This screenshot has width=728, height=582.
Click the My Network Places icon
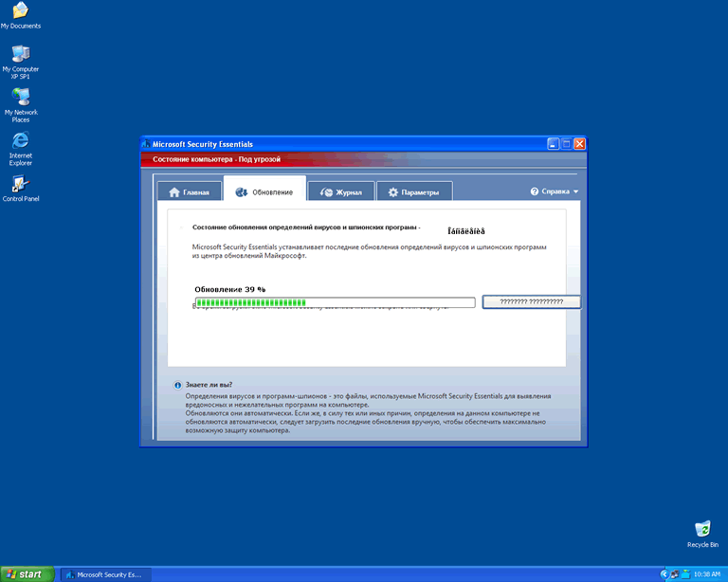click(20, 98)
